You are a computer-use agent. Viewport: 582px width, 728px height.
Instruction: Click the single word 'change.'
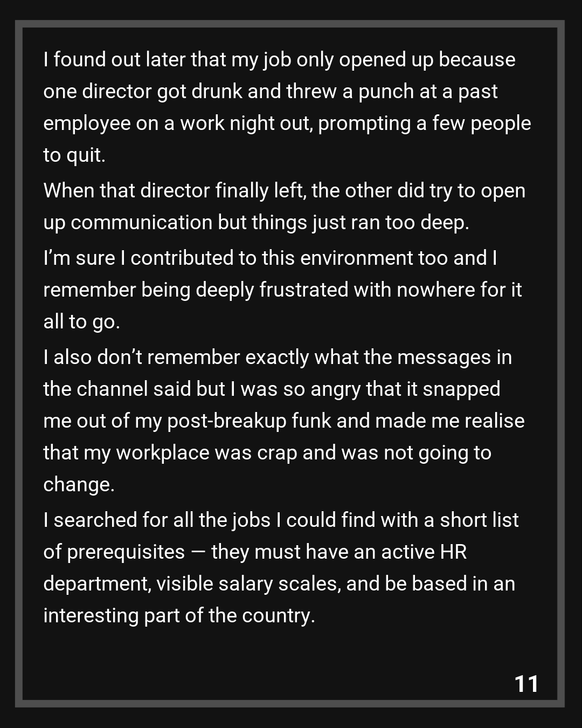(79, 485)
